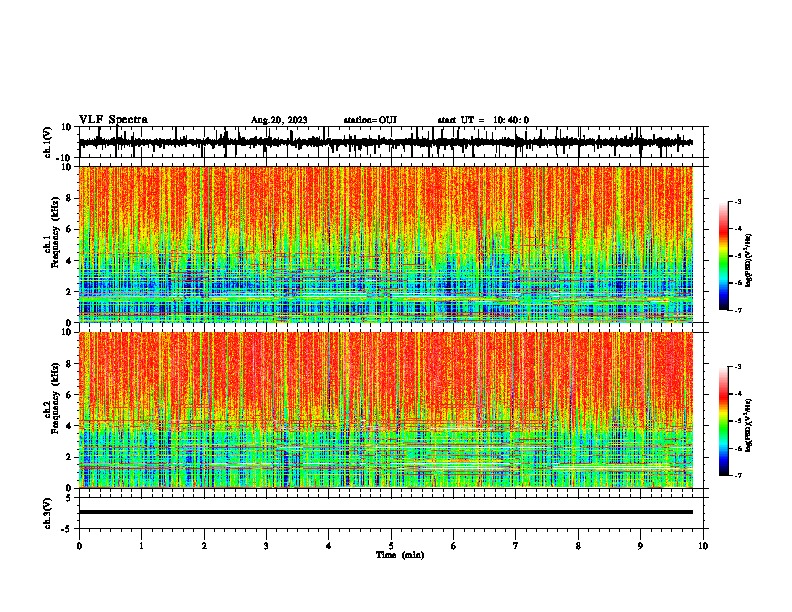This screenshot has height=612, width=792.
Task: Click inside the ch.1 spectrogram panel
Action: click(x=385, y=244)
